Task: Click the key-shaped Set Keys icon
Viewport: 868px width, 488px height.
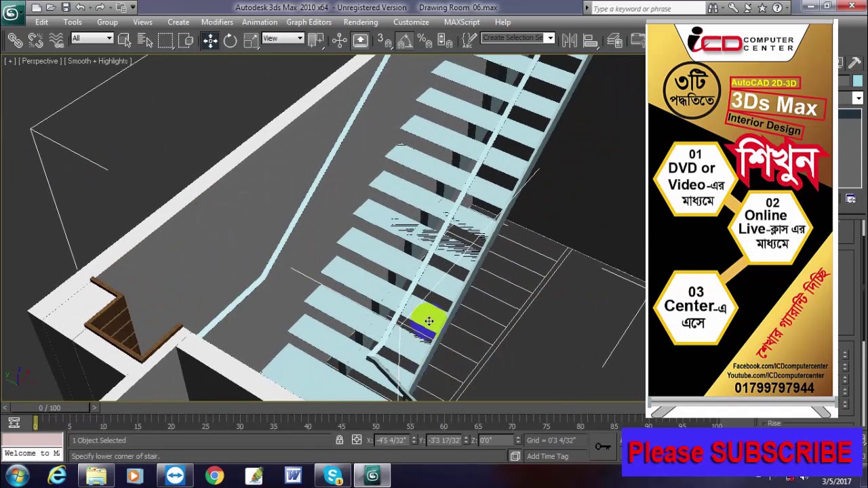Action: [602, 446]
